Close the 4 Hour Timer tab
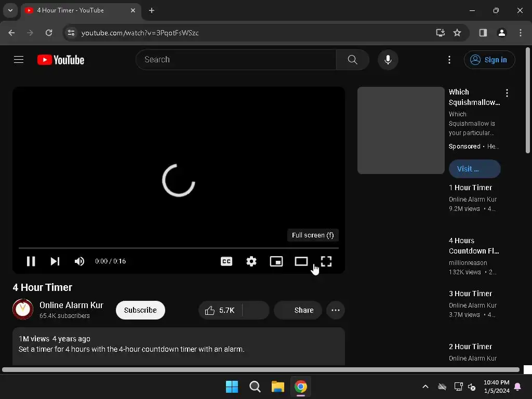The width and height of the screenshot is (532, 399). (133, 10)
